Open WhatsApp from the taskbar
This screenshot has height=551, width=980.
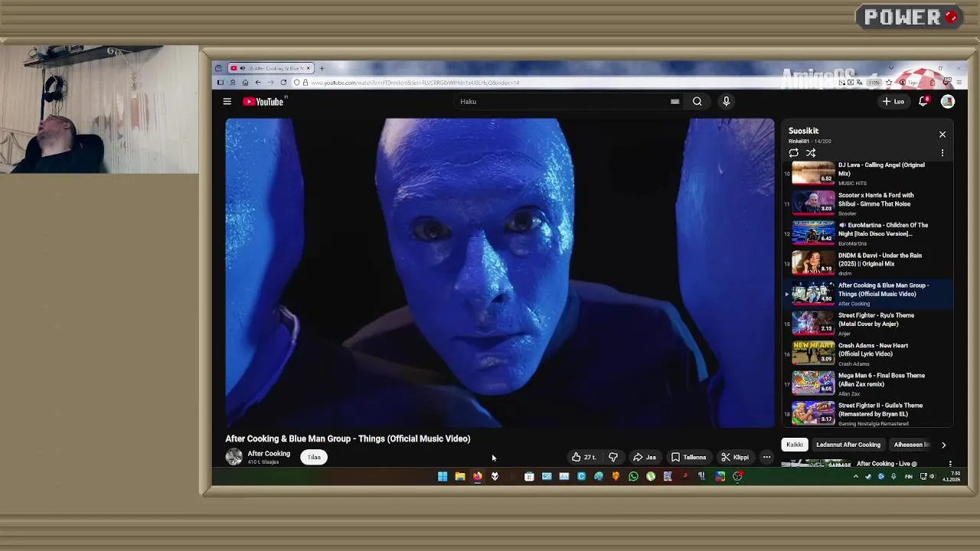(x=633, y=477)
